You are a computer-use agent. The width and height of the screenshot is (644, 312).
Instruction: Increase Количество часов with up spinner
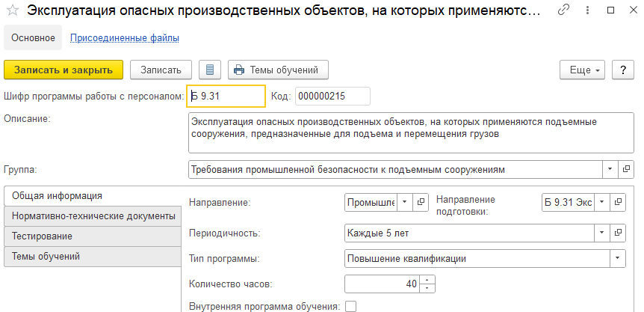[x=427, y=281]
